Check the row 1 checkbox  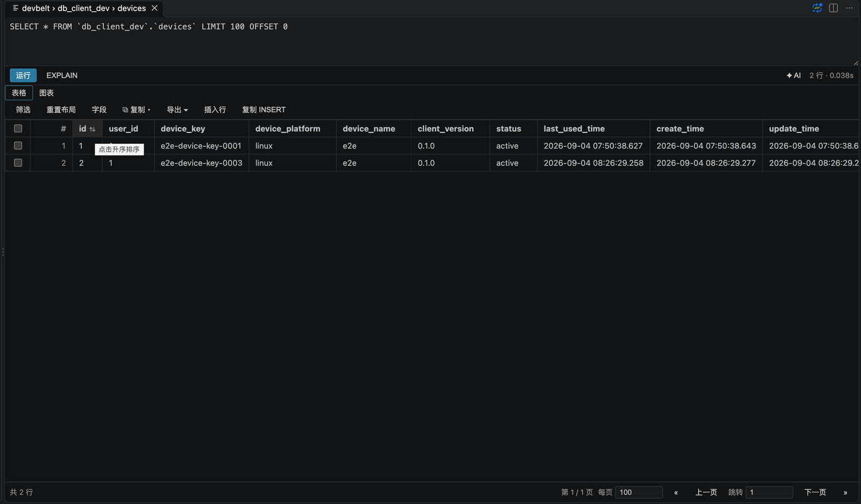18,146
